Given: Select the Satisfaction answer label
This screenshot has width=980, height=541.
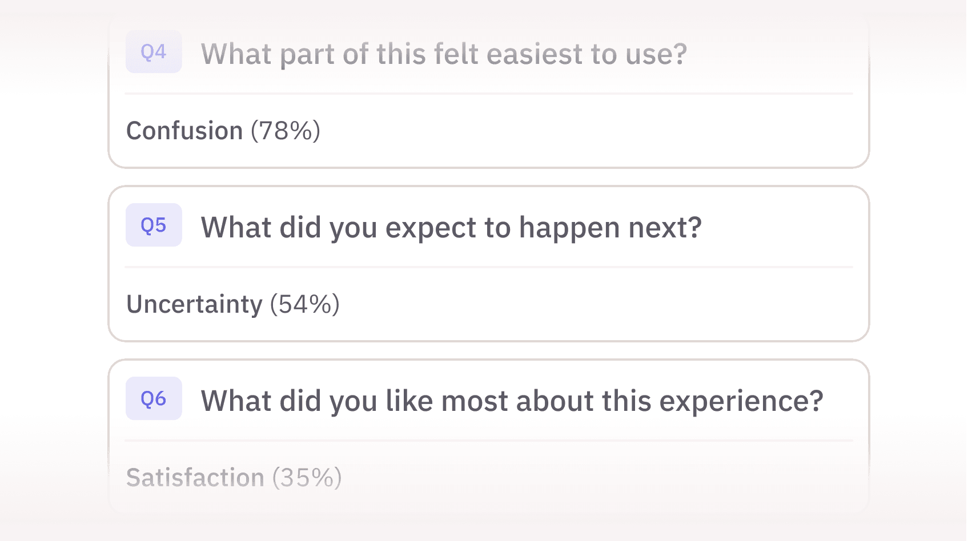Looking at the screenshot, I should pyautogui.click(x=195, y=477).
